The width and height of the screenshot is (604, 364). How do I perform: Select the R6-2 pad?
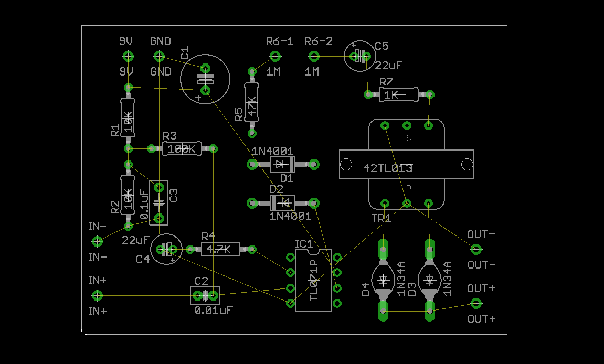point(314,56)
